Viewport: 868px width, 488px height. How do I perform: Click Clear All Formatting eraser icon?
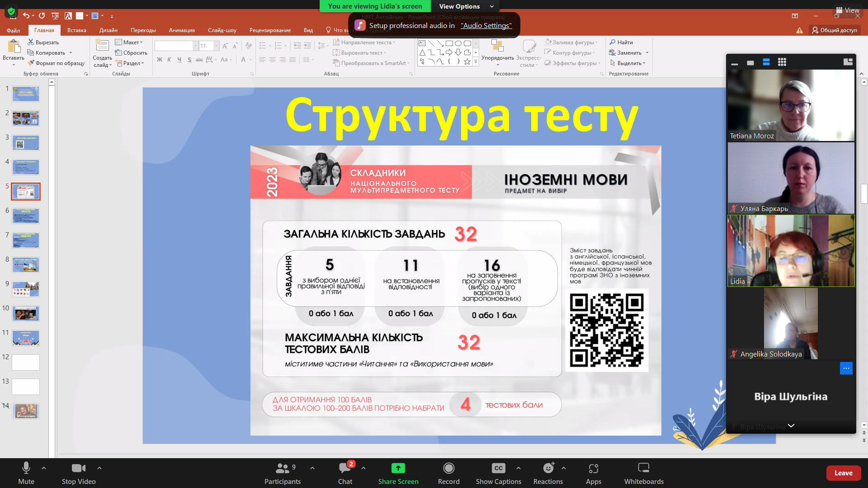pyautogui.click(x=249, y=46)
